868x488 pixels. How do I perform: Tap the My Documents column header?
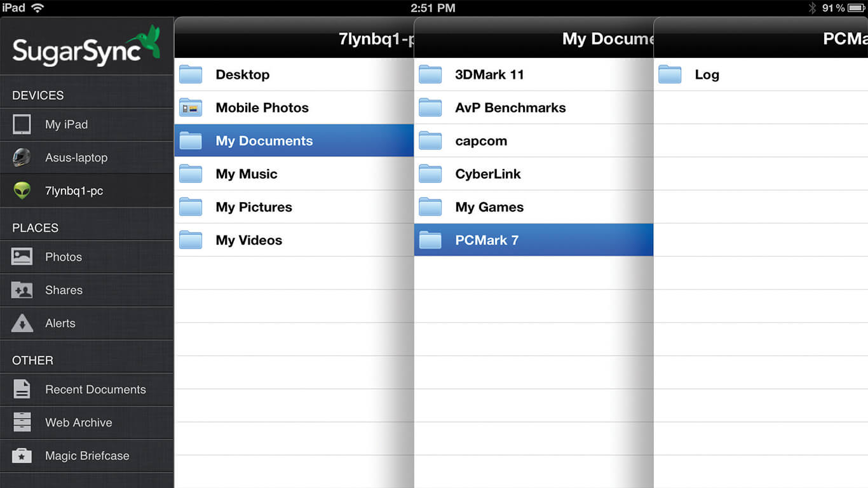tap(607, 39)
